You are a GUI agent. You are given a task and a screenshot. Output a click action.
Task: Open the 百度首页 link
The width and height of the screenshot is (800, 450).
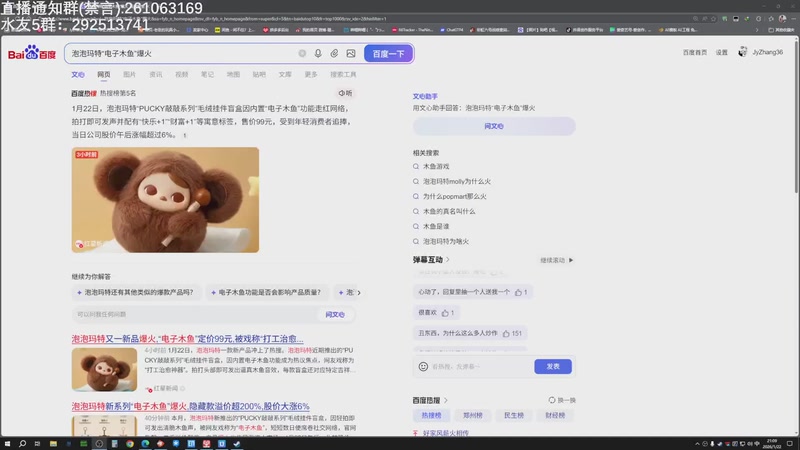(x=695, y=53)
